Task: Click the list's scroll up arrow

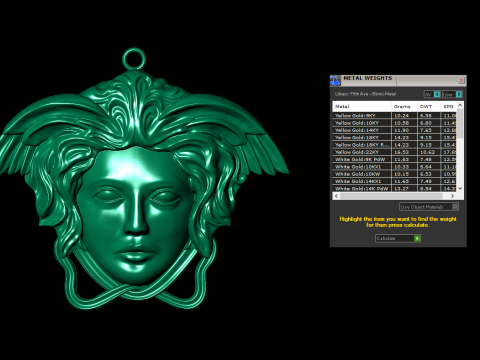Action: [x=460, y=105]
